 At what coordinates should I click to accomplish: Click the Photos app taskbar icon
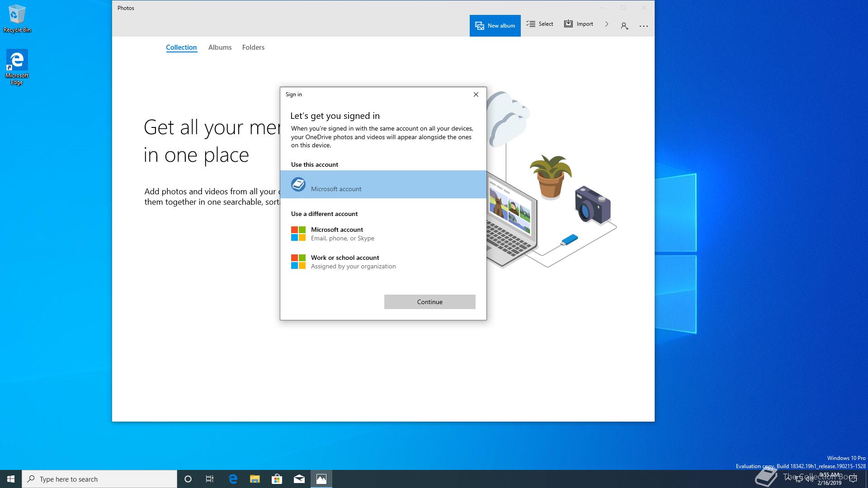(x=321, y=479)
